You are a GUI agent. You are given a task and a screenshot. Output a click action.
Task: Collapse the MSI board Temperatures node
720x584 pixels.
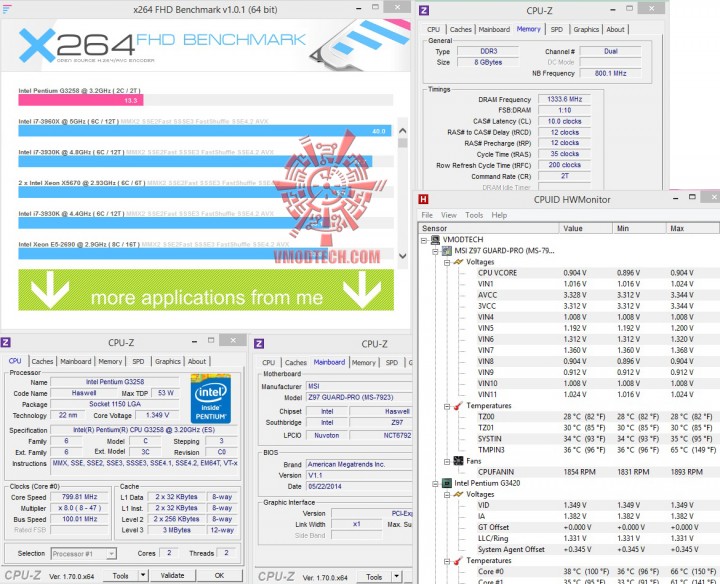(447, 406)
